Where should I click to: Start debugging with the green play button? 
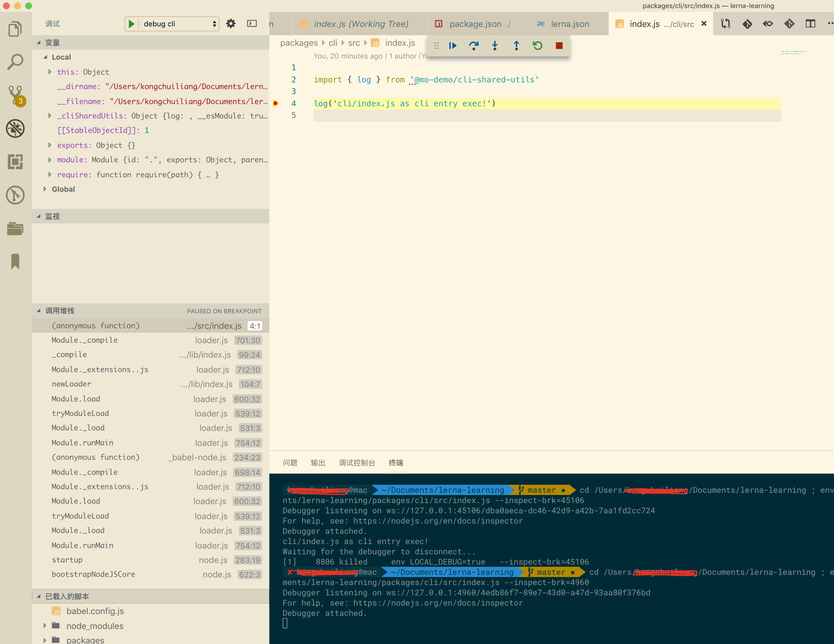(x=131, y=24)
